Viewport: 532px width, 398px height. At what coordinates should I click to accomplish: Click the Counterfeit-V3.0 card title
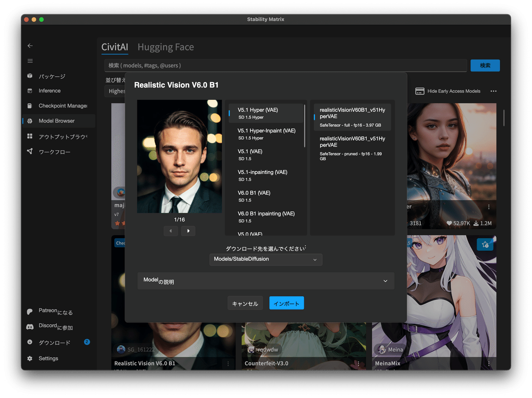tap(266, 363)
